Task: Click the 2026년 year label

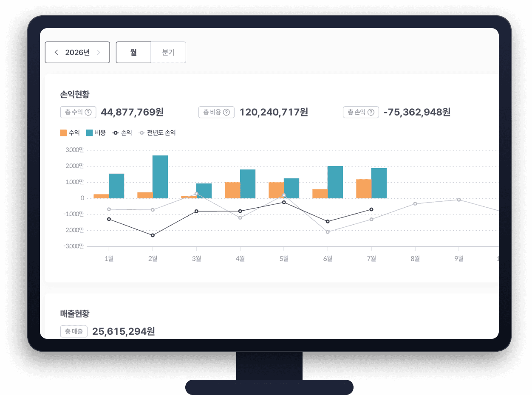Action: [77, 52]
